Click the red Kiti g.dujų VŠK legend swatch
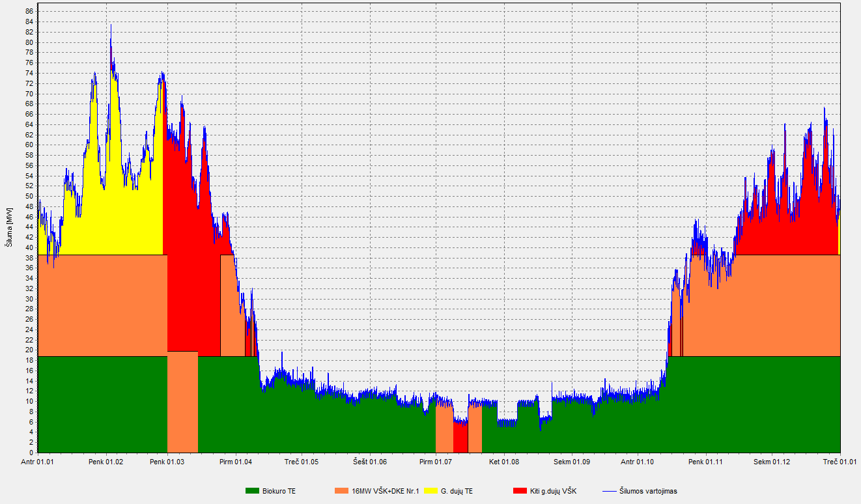 click(x=520, y=491)
